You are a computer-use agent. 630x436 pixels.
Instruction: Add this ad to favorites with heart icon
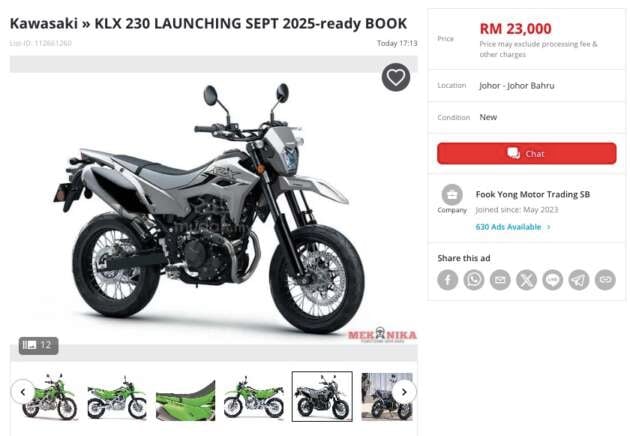[x=396, y=77]
